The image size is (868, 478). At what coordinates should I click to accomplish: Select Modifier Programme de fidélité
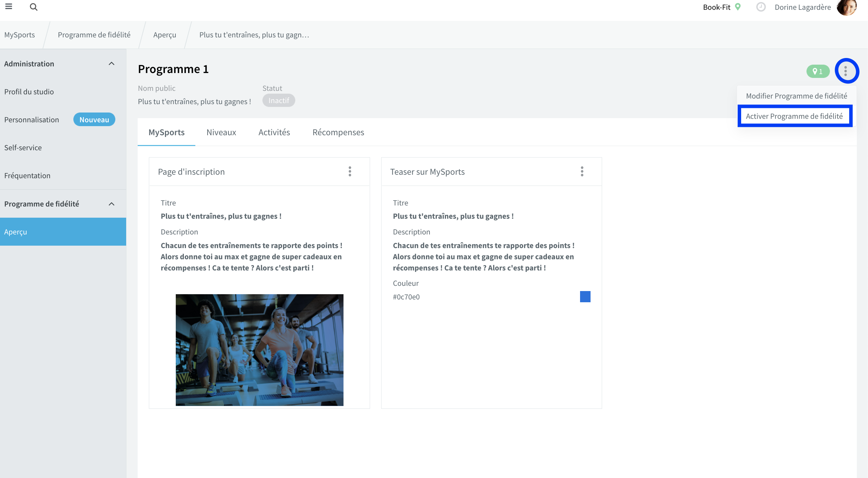click(796, 96)
